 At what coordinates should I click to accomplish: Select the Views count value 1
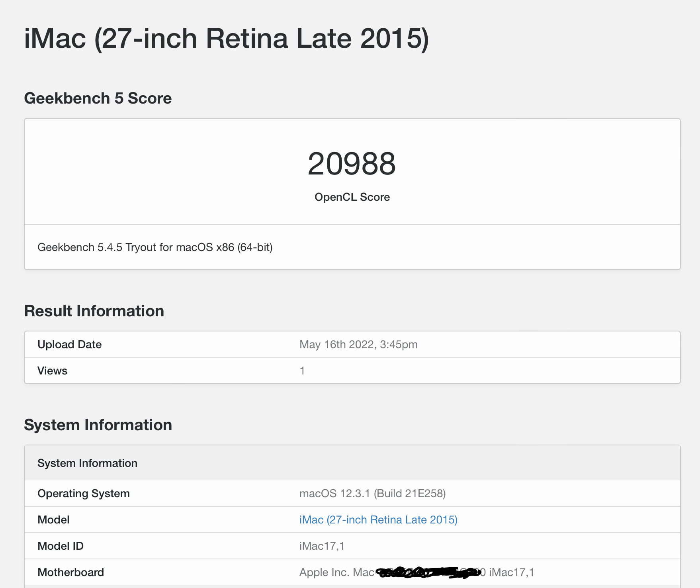tap(302, 370)
